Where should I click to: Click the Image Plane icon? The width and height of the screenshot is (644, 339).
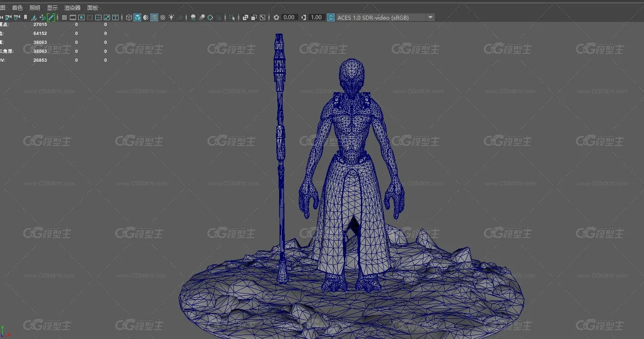click(34, 17)
